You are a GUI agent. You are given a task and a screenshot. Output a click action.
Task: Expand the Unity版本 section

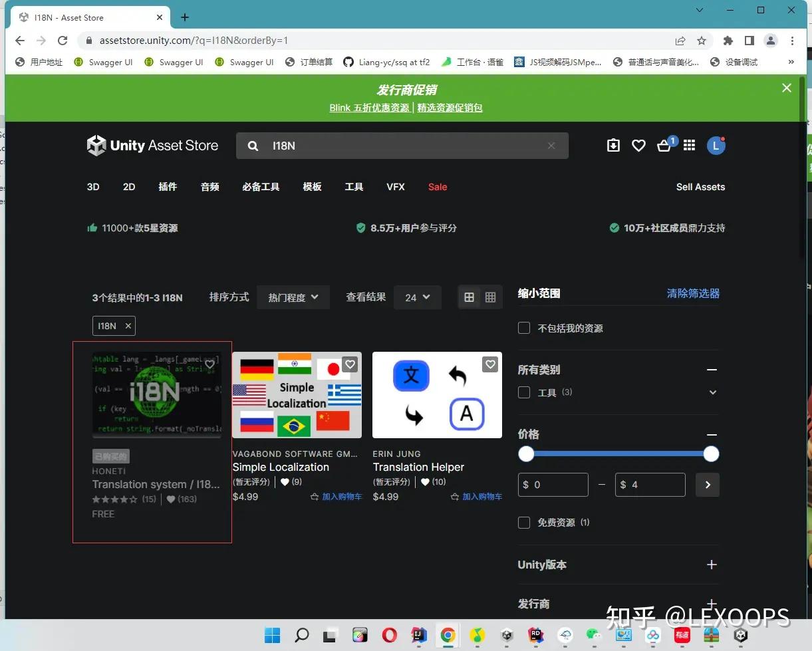712,565
